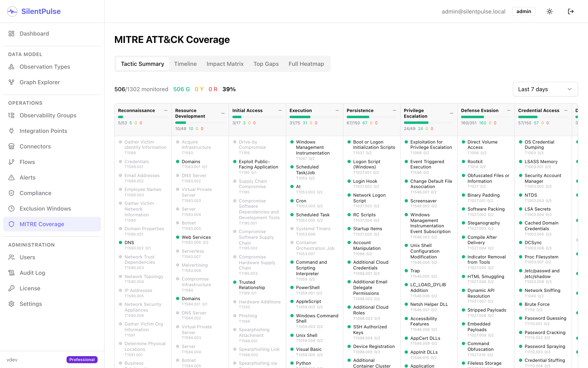Viewport: 588px width, 368px height.
Task: Open Dashboard from the grid icon
Action: [x=11, y=34]
